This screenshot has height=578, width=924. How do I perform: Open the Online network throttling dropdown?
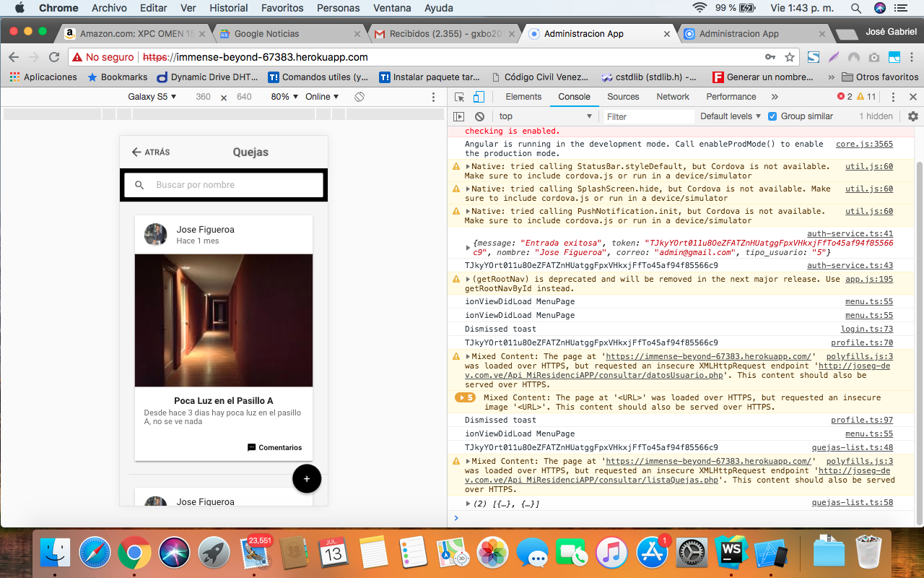[x=321, y=97]
